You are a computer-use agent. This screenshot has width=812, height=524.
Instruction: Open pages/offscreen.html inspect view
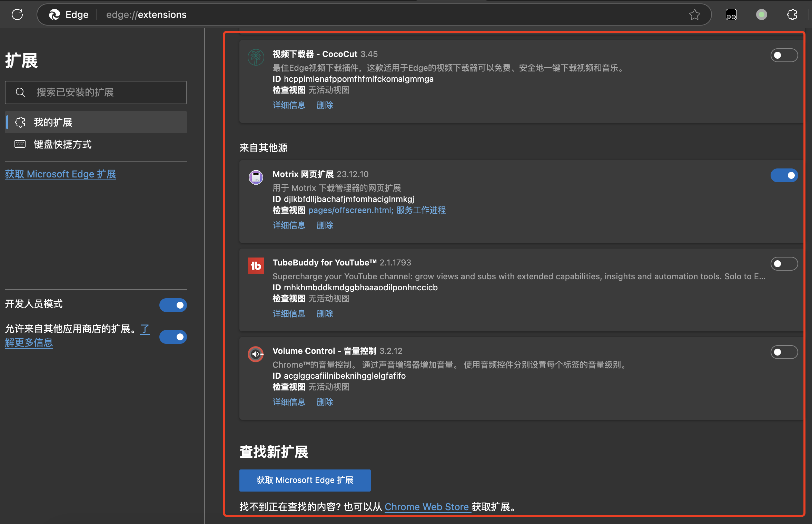click(x=351, y=210)
